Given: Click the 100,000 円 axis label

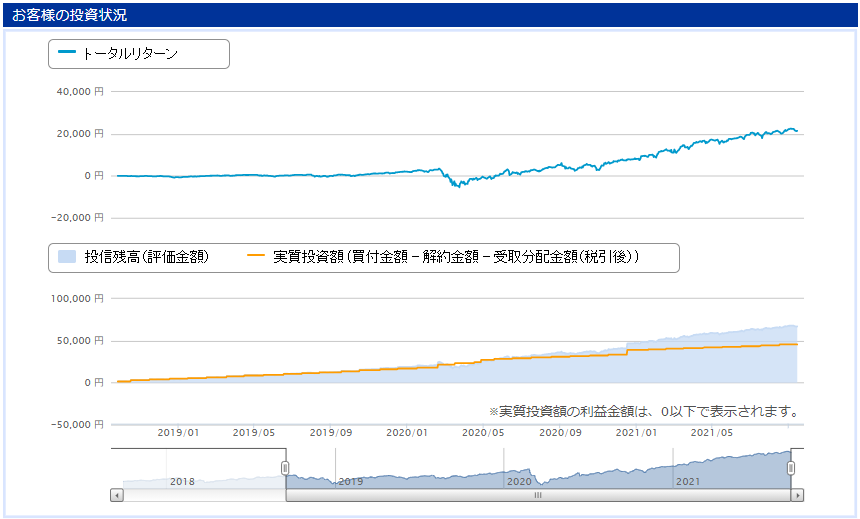Looking at the screenshot, I should (77, 299).
